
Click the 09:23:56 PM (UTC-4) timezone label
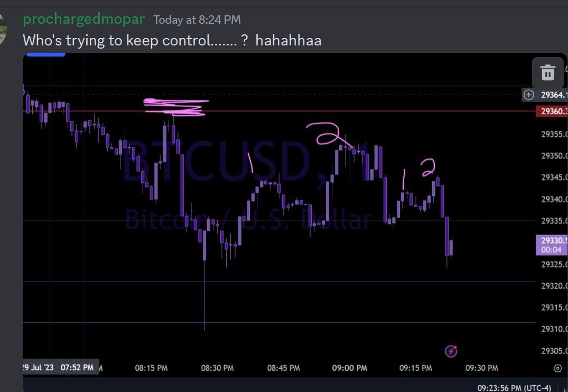click(x=514, y=388)
